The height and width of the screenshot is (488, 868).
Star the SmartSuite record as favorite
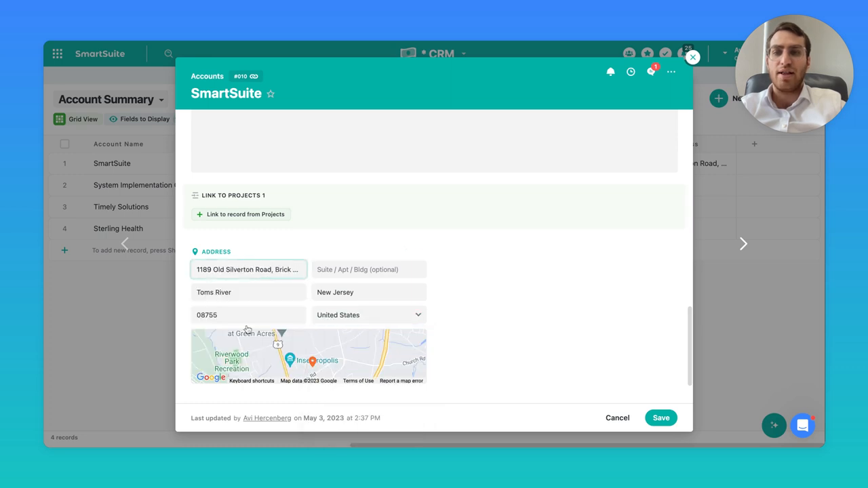pos(271,94)
